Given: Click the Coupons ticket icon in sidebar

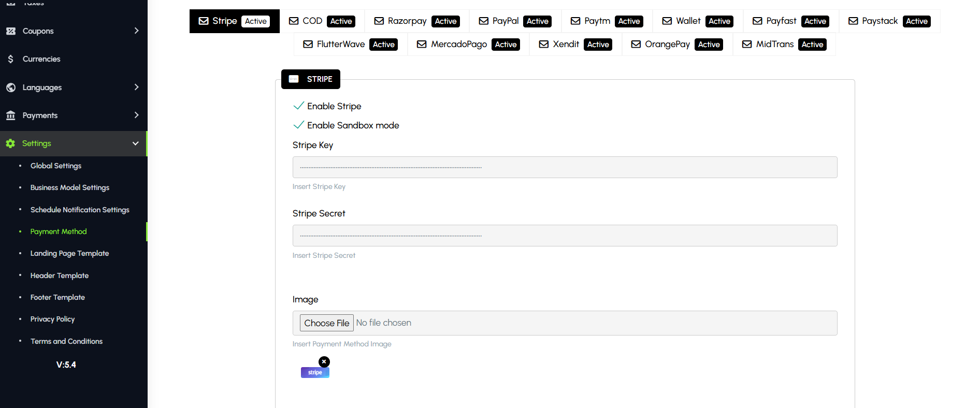Looking at the screenshot, I should pyautogui.click(x=11, y=31).
